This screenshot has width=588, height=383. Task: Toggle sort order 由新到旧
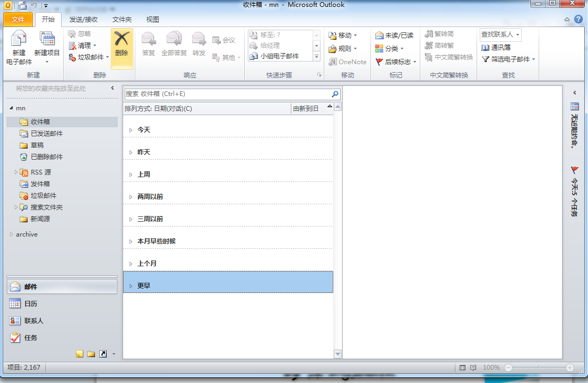(x=306, y=109)
